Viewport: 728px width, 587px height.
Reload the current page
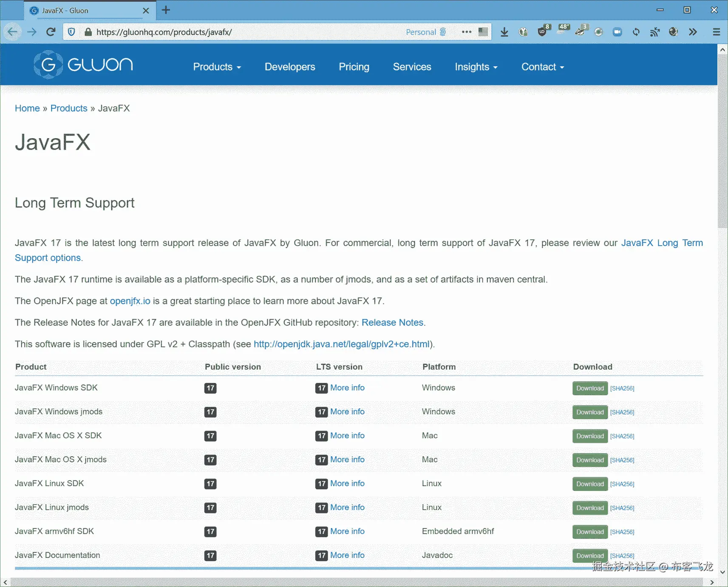tap(51, 32)
